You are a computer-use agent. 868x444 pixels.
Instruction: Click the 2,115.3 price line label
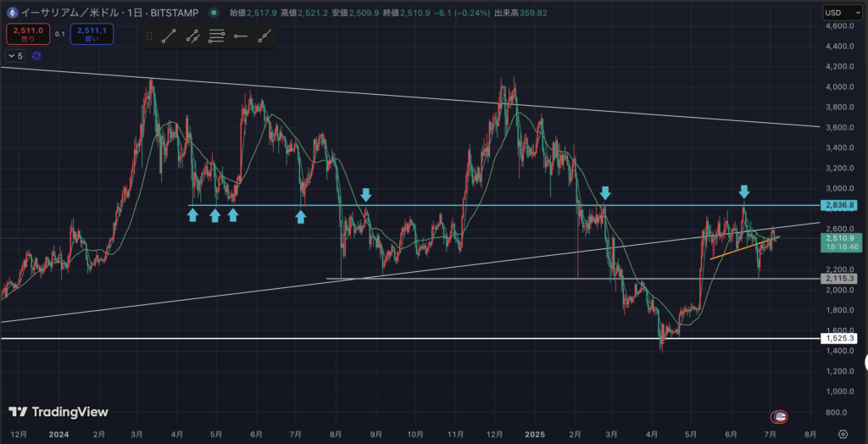click(x=841, y=279)
